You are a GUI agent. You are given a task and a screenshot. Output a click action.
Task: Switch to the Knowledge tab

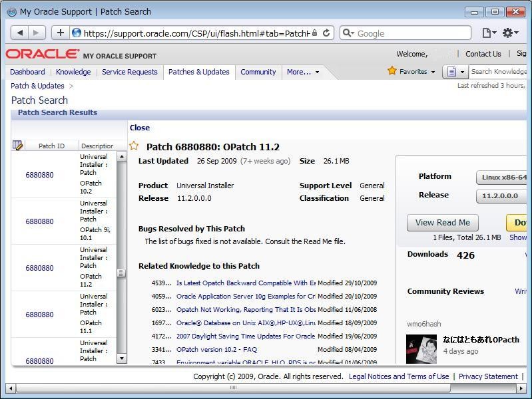click(x=73, y=72)
